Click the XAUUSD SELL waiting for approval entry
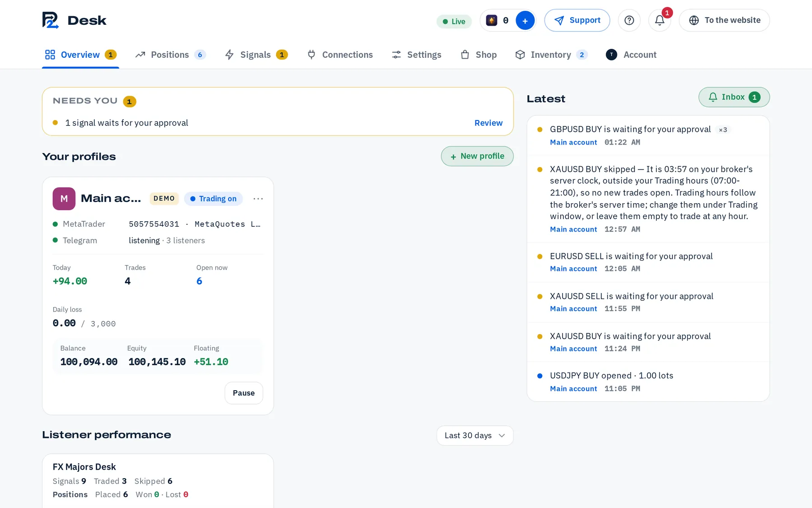The width and height of the screenshot is (812, 508). pyautogui.click(x=648, y=302)
